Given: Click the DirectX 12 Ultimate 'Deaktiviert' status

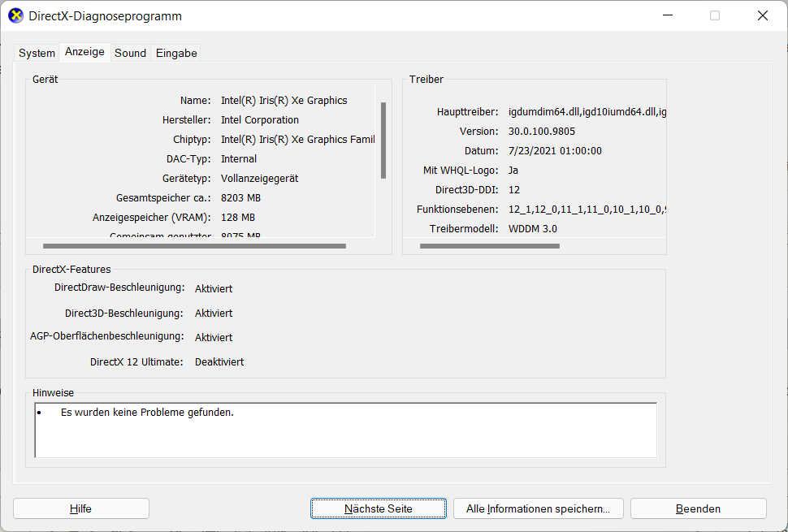Looking at the screenshot, I should 219,362.
